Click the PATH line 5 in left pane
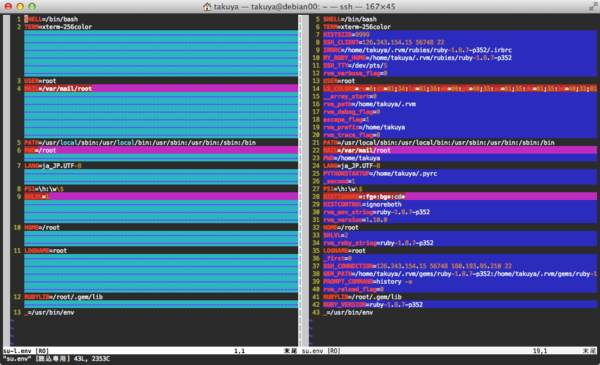Viewport: 600px width, 365px height. (x=140, y=142)
